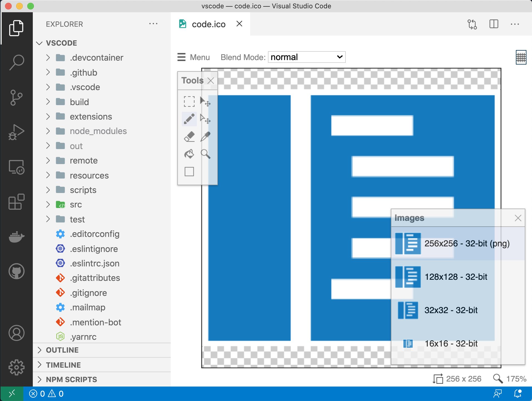Open the Source Control view

pos(16,97)
